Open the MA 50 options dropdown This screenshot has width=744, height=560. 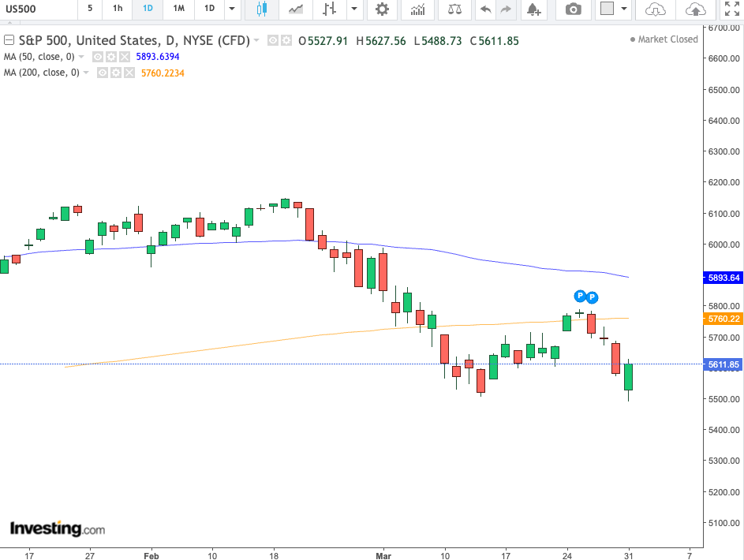tap(81, 57)
